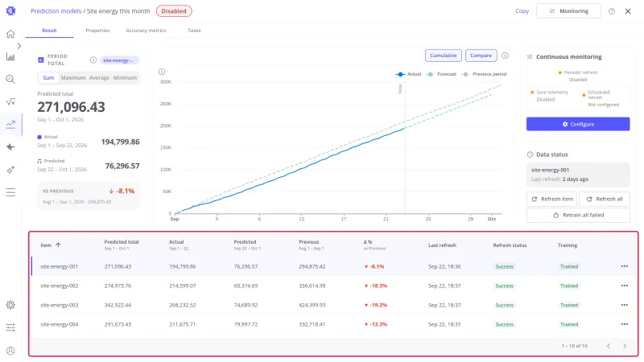Open the bar chart sidebar icon
The width and height of the screenshot is (644, 362).
point(10,56)
